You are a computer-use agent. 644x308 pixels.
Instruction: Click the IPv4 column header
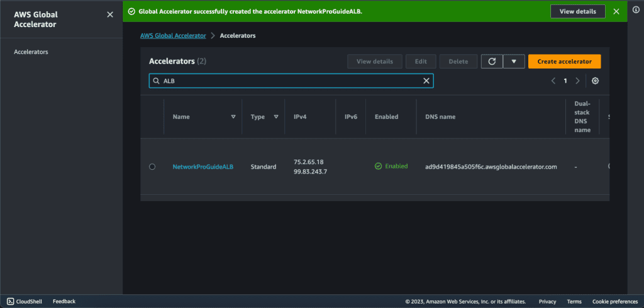pyautogui.click(x=300, y=117)
